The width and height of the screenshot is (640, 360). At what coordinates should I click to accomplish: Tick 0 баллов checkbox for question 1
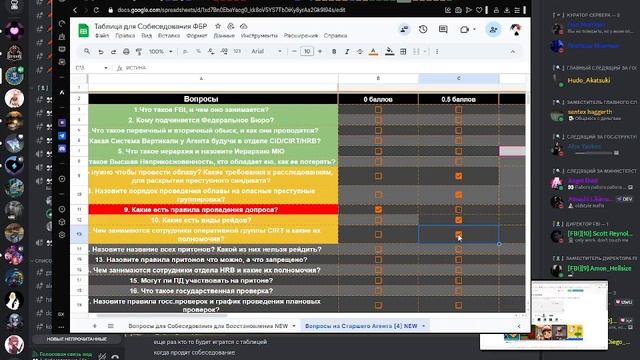[x=378, y=110]
